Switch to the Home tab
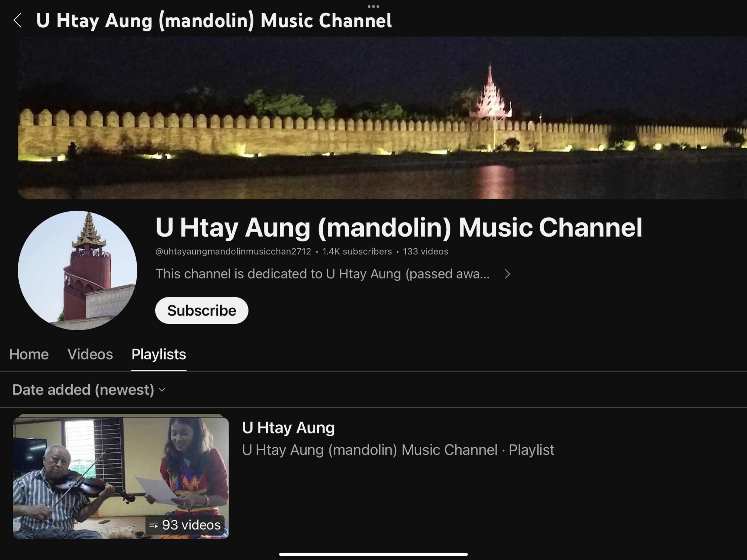 29,354
